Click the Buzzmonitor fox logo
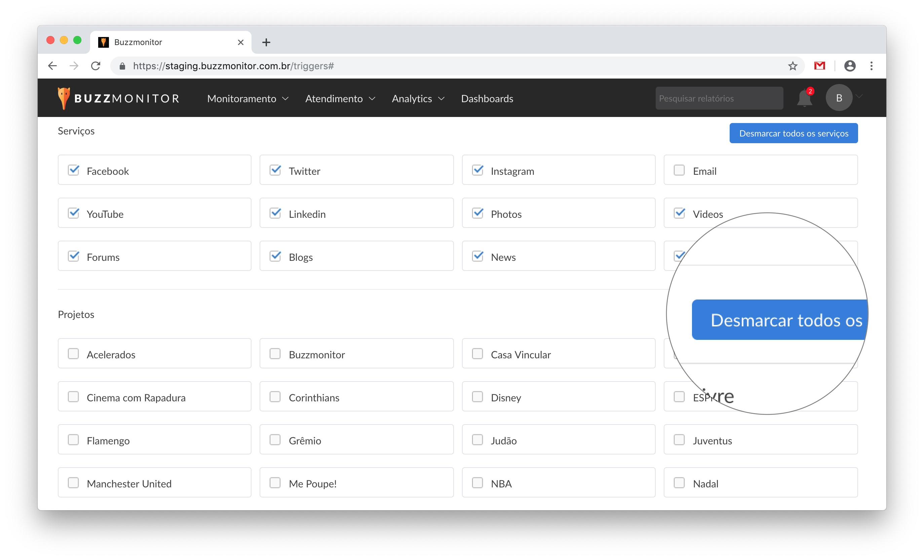The height and width of the screenshot is (560, 924). (x=64, y=98)
